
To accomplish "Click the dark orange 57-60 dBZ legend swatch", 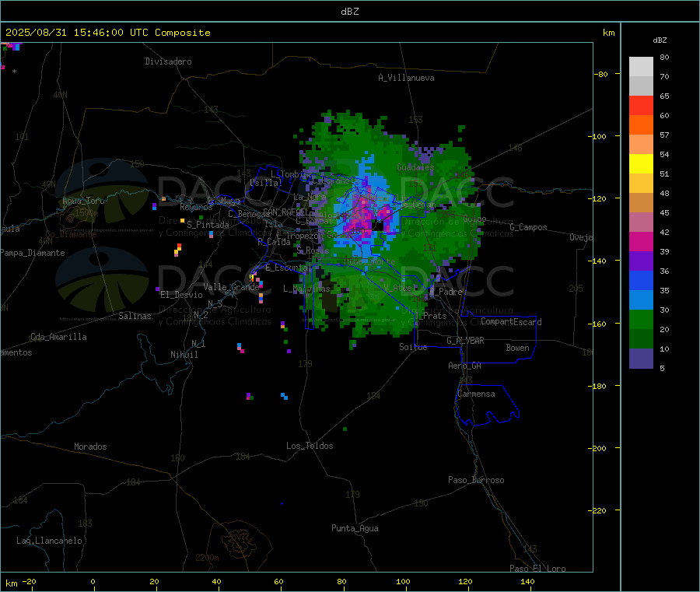I will tap(641, 125).
